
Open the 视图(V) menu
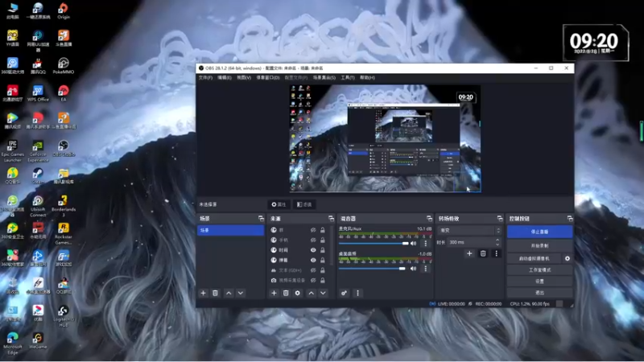(x=244, y=77)
